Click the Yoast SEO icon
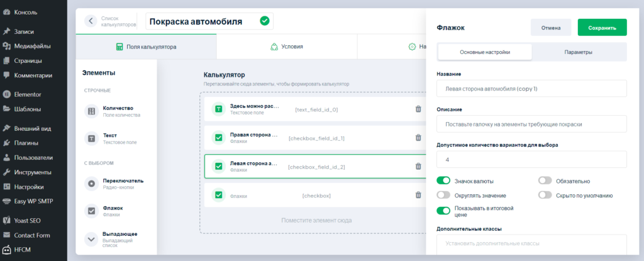 6,220
